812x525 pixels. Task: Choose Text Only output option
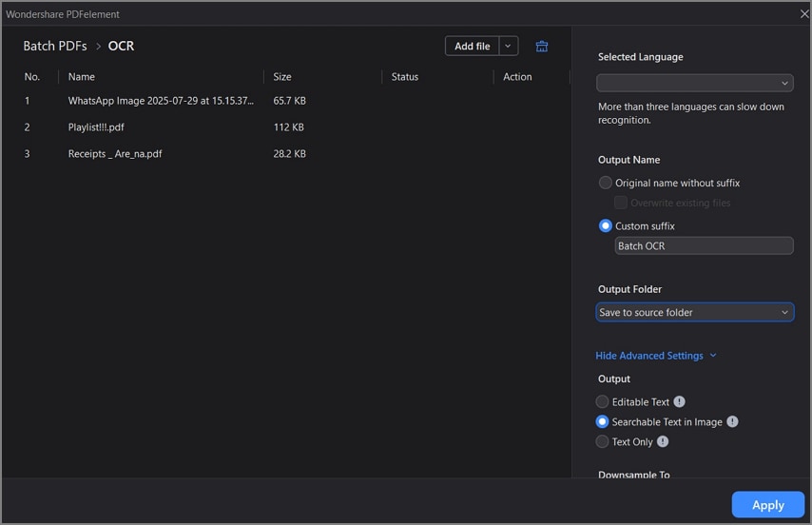[602, 441]
